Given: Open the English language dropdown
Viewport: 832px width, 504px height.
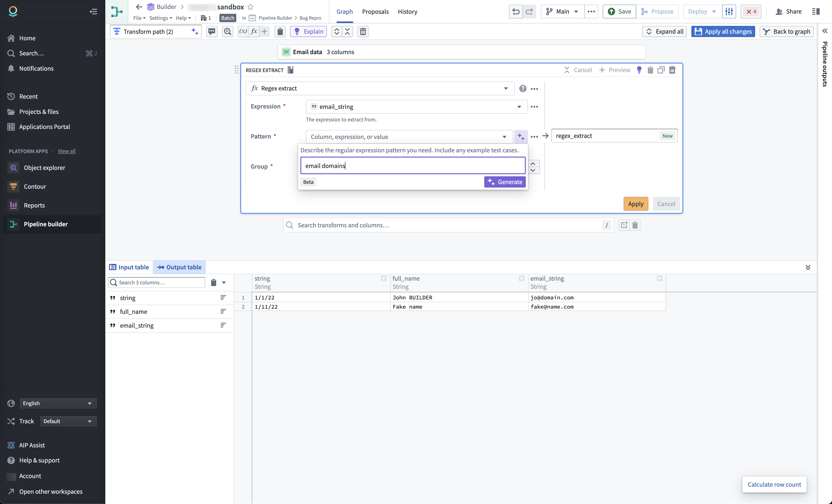Looking at the screenshot, I should click(x=57, y=403).
